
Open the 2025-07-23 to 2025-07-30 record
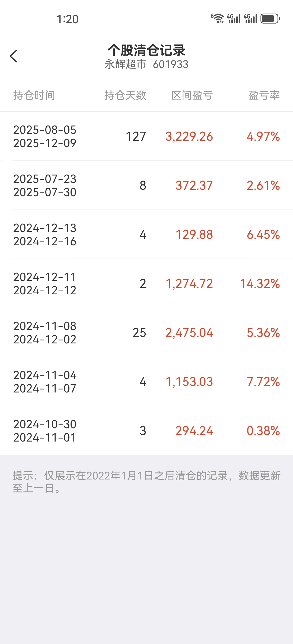[146, 185]
